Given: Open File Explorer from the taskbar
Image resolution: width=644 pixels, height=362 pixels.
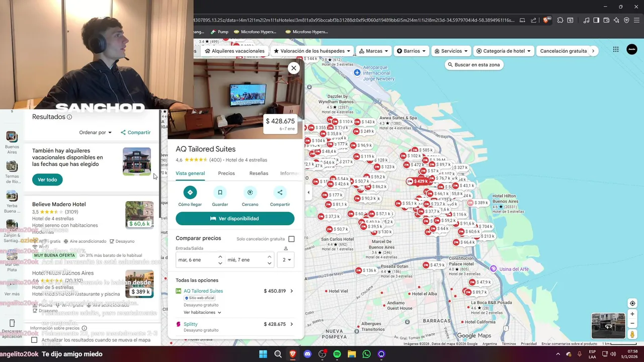Looking at the screenshot, I should click(352, 354).
